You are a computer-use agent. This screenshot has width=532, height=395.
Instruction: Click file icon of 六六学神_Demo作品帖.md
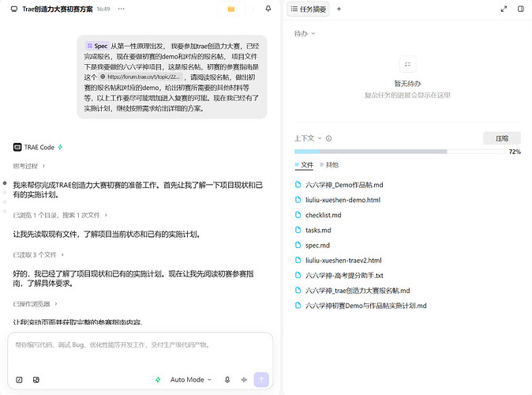tap(298, 184)
